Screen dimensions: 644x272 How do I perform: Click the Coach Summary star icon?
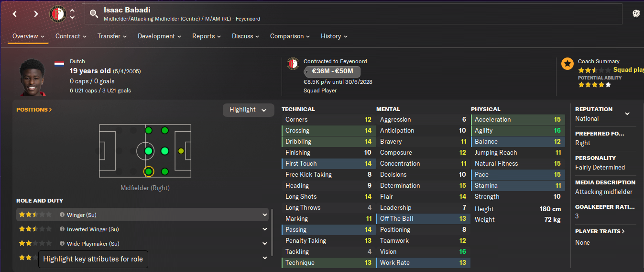click(x=568, y=64)
